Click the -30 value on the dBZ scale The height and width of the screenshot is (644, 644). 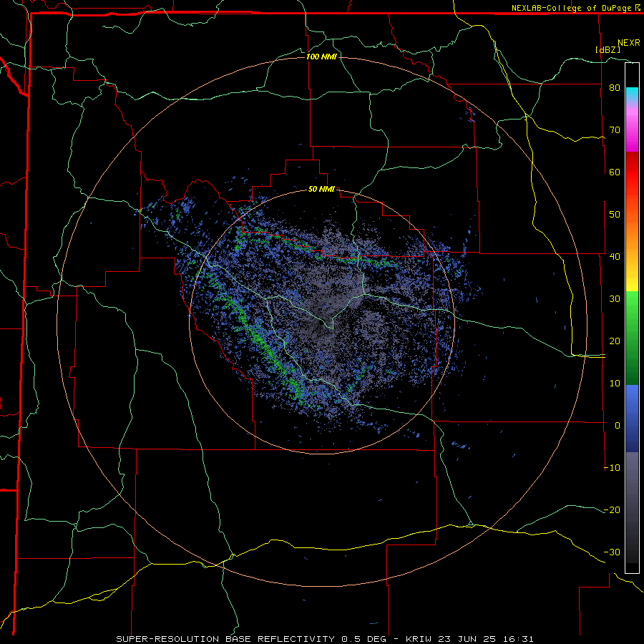tap(612, 552)
